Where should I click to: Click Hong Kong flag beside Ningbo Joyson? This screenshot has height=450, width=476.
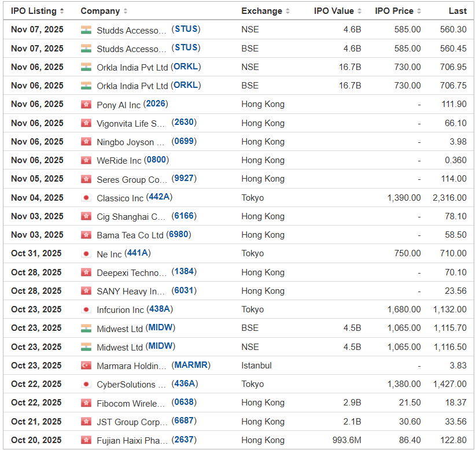pos(86,142)
